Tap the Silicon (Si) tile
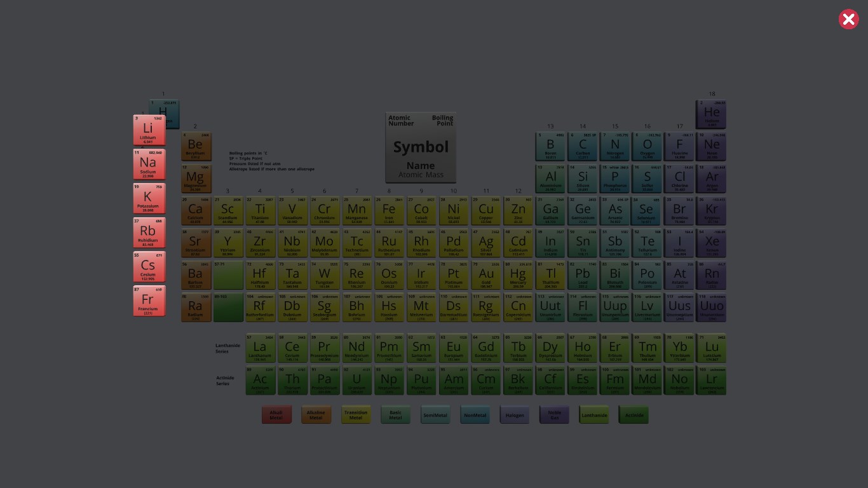The image size is (868, 488). click(x=583, y=179)
